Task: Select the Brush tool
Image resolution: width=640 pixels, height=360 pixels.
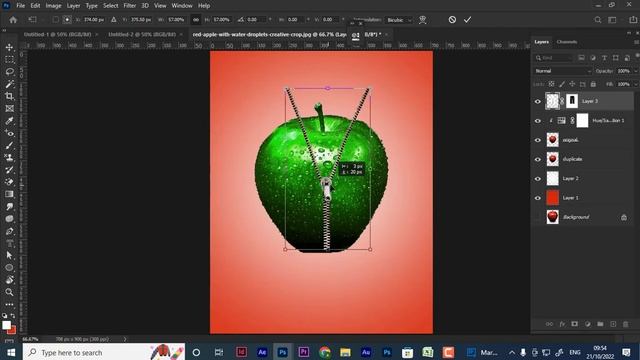Action: pyautogui.click(x=9, y=145)
